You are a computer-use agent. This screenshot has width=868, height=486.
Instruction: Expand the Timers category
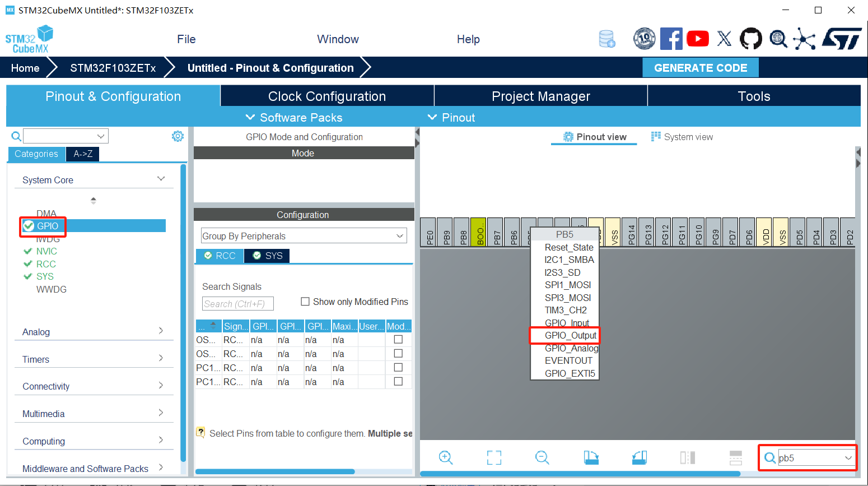point(161,358)
